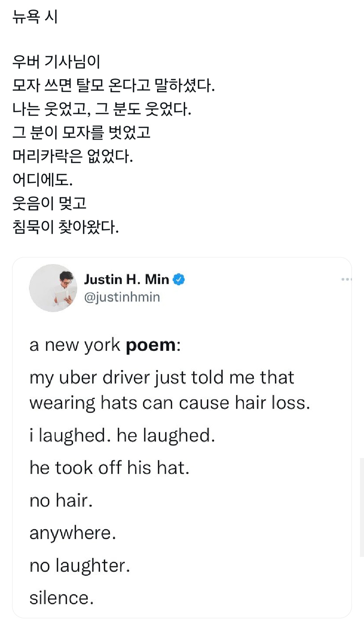Click the word "anywhere." in the tweet

(x=73, y=533)
